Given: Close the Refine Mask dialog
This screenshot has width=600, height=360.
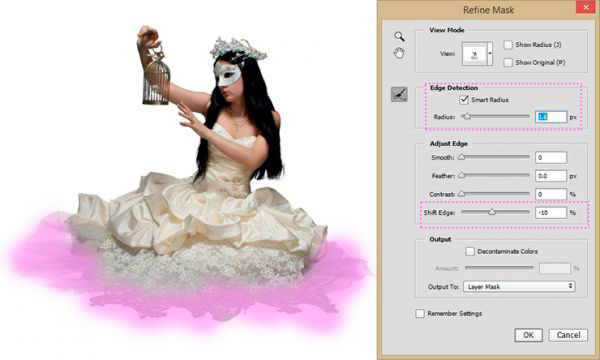Looking at the screenshot, I should [586, 7].
